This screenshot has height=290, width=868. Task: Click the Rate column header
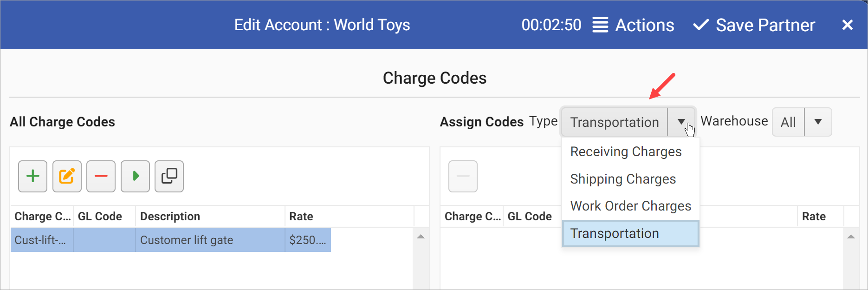pos(301,216)
